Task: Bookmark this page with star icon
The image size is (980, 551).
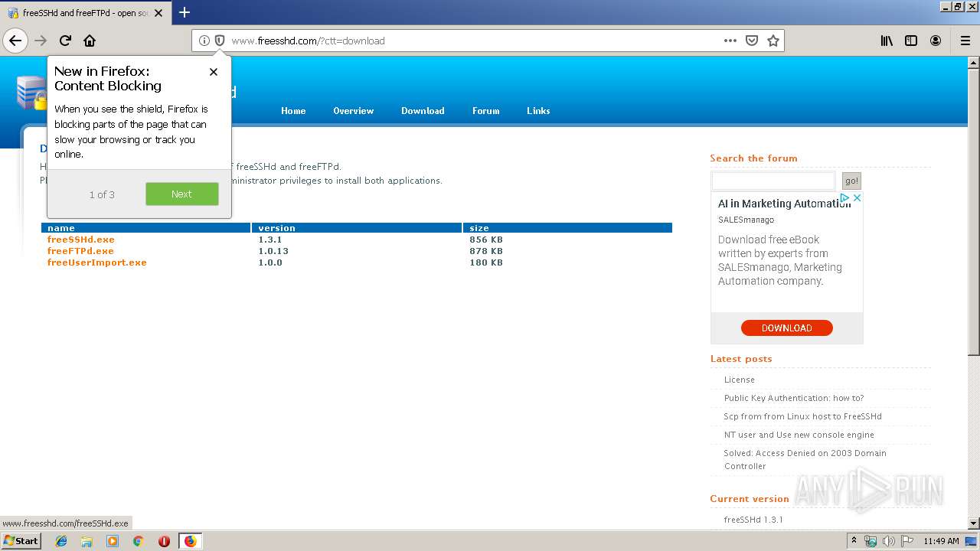Action: tap(773, 41)
